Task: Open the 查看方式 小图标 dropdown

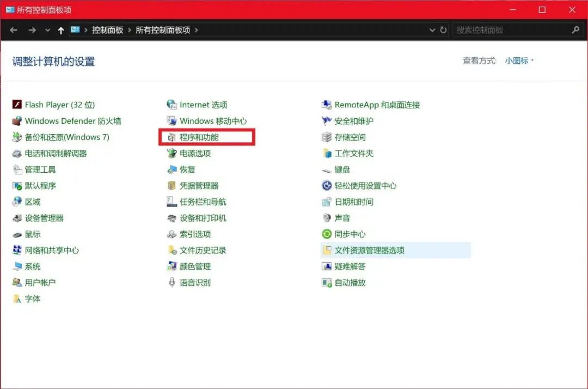Action: (x=519, y=61)
